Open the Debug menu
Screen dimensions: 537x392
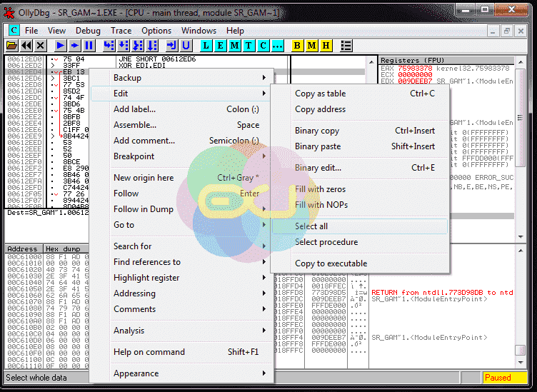tap(88, 31)
